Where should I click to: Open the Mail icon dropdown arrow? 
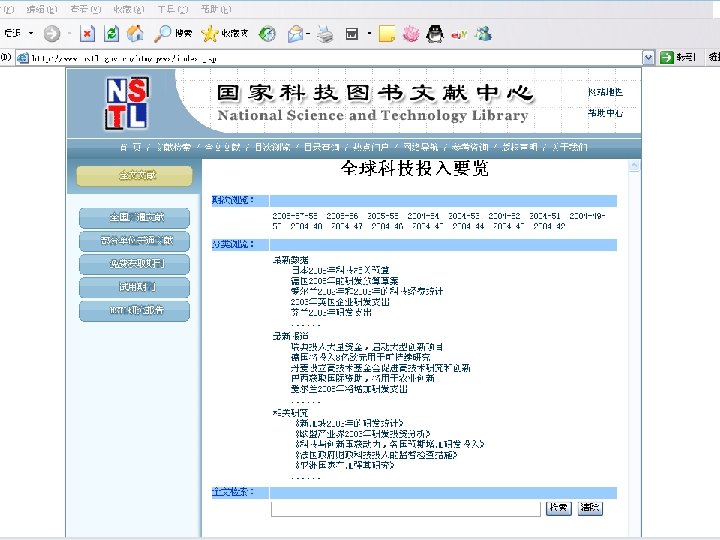[x=308, y=34]
